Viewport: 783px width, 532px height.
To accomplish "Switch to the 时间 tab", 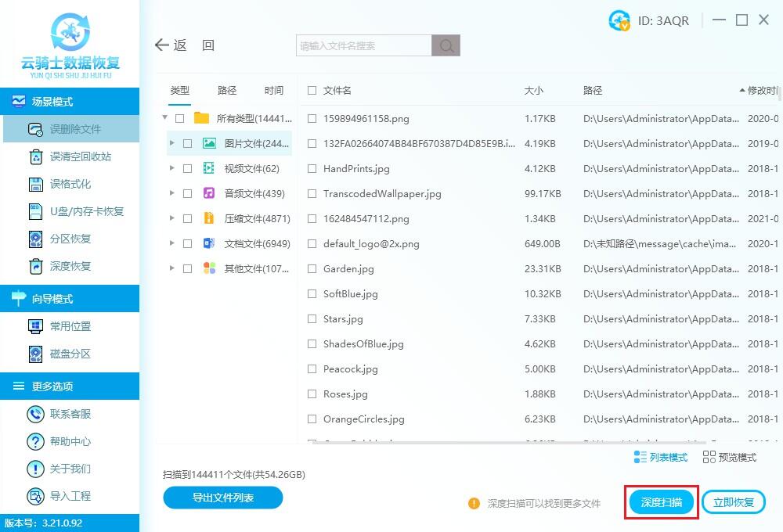I will (273, 90).
